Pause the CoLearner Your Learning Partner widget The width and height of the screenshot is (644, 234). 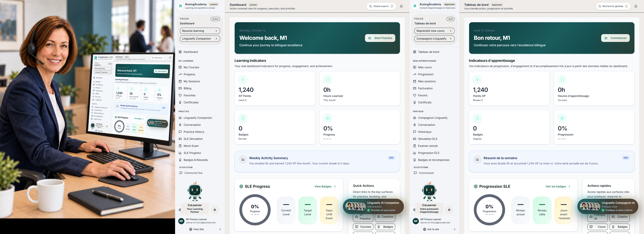215,210
